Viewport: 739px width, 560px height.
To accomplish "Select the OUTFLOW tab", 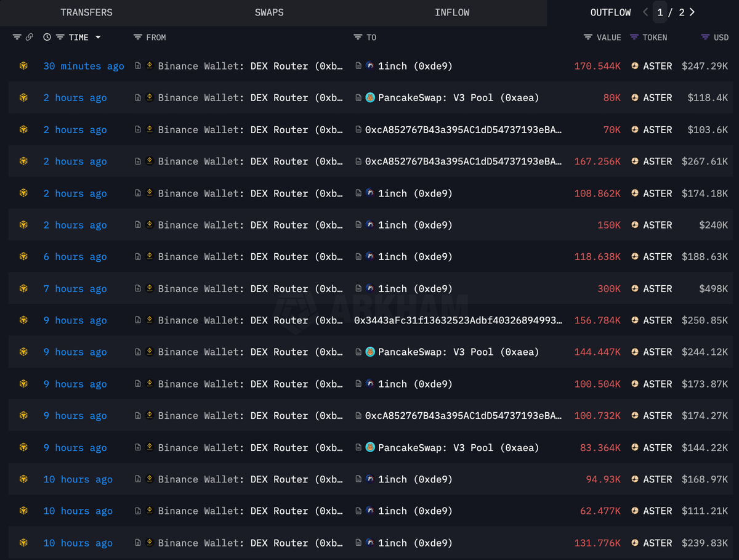I will [610, 12].
